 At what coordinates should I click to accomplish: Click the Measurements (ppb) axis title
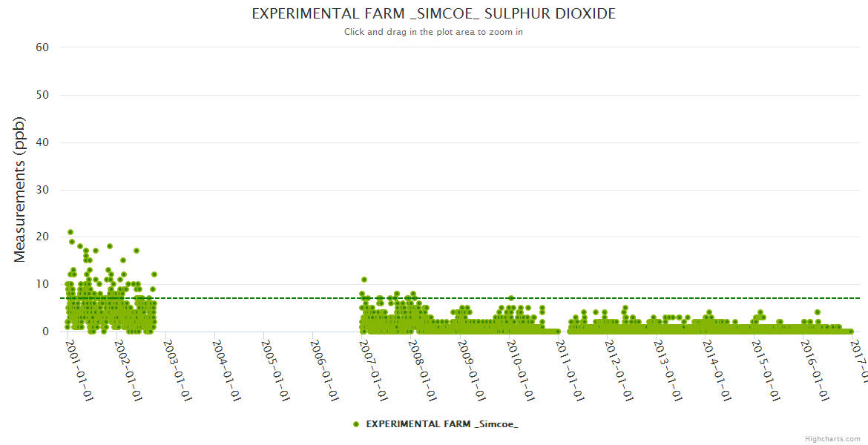[20, 189]
